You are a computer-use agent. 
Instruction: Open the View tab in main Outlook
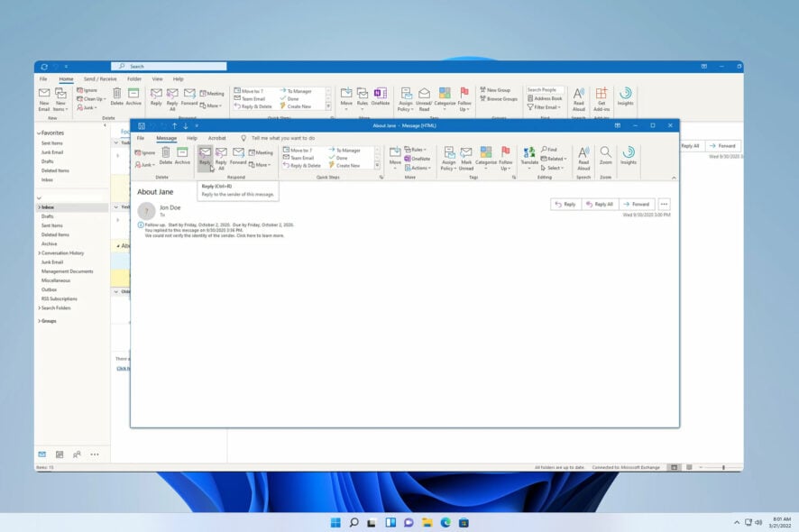158,79
